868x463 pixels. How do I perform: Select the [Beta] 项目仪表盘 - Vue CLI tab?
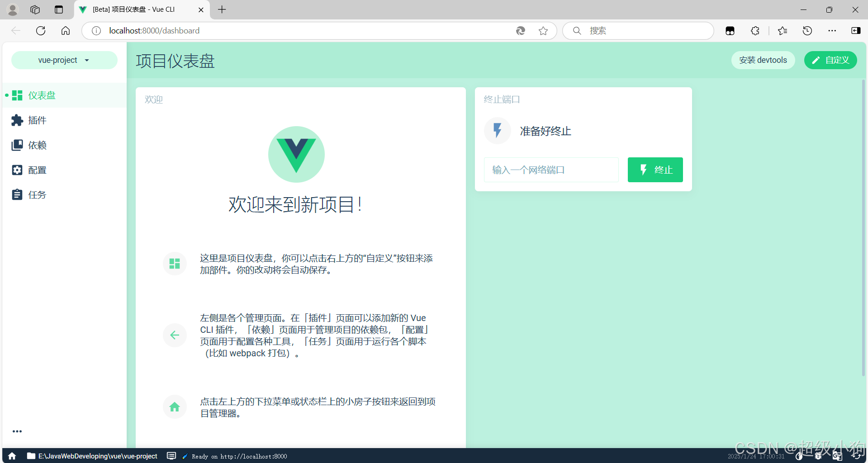[x=142, y=9]
